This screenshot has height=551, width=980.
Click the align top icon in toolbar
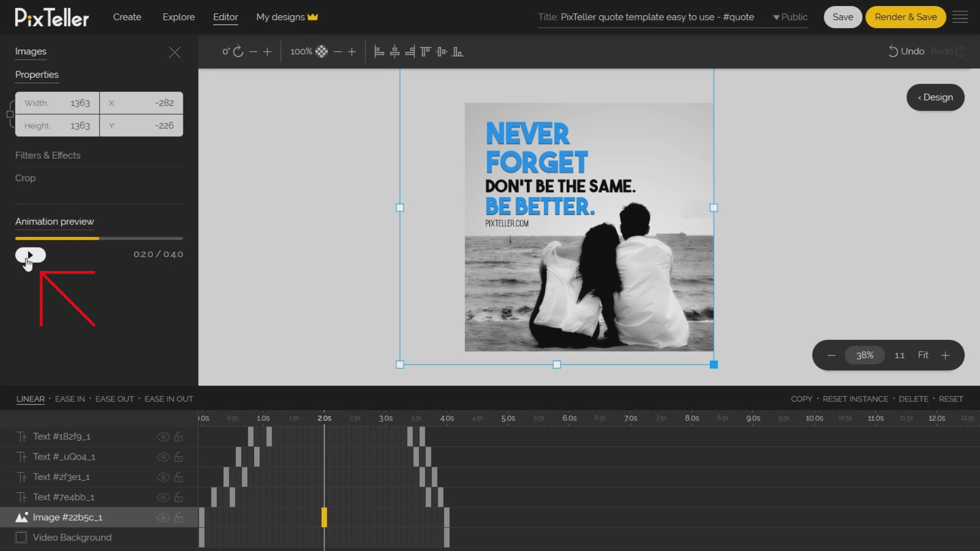426,52
